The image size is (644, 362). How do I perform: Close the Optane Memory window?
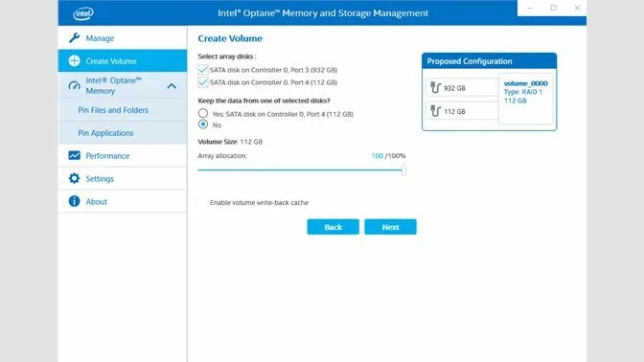577,8
